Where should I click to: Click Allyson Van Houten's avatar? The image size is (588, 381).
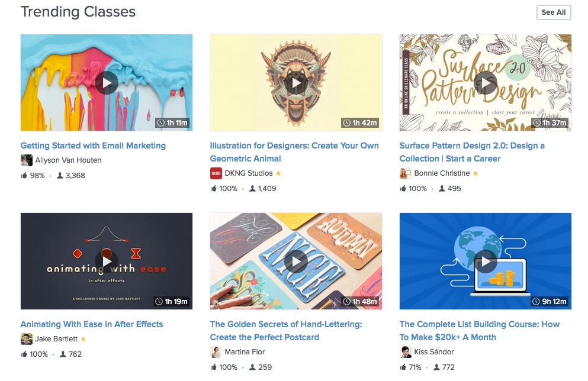pos(26,160)
